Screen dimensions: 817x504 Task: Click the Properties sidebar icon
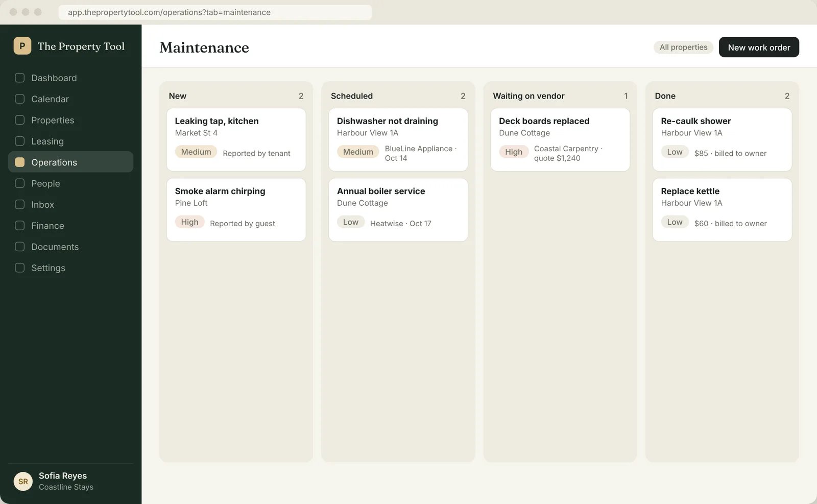pyautogui.click(x=20, y=120)
